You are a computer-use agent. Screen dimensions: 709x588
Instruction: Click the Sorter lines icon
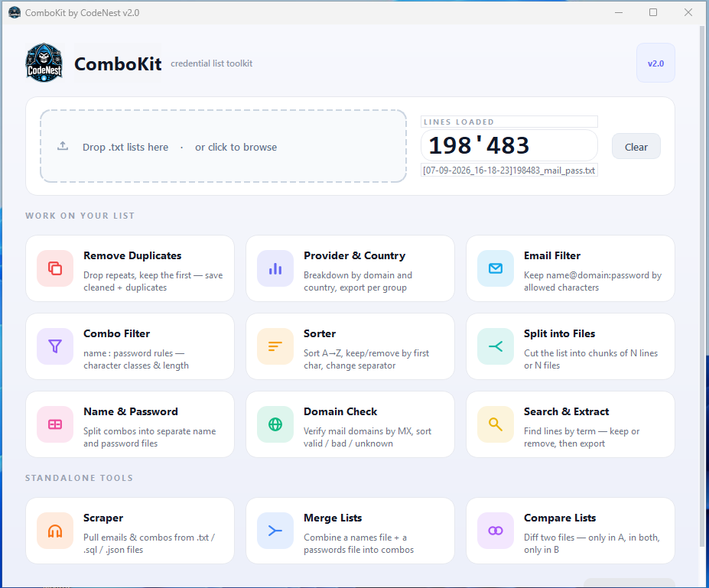point(275,346)
